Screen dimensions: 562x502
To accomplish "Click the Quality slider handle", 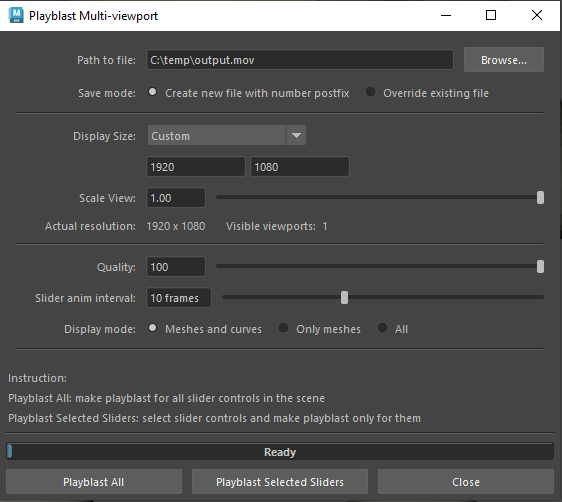I will 540,267.
